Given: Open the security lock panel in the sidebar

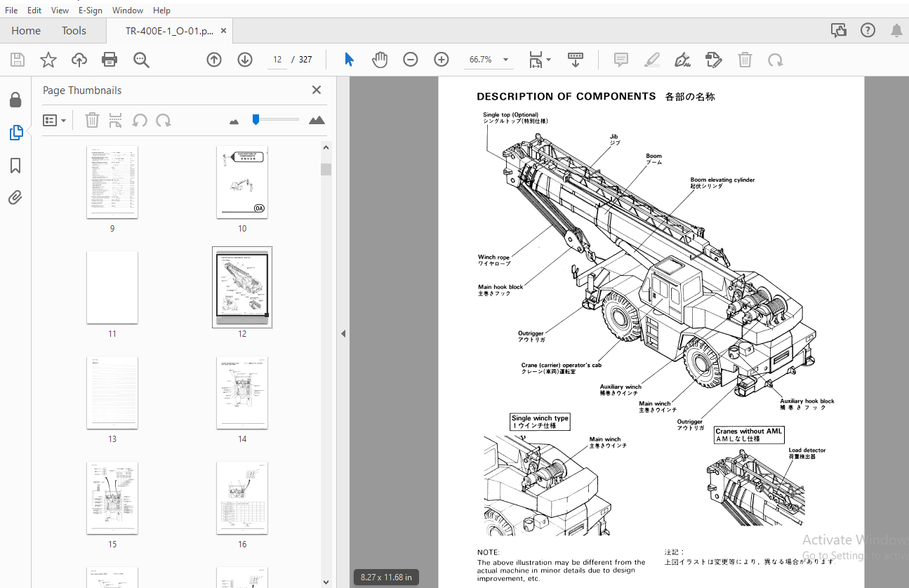Looking at the screenshot, I should pos(15,100).
